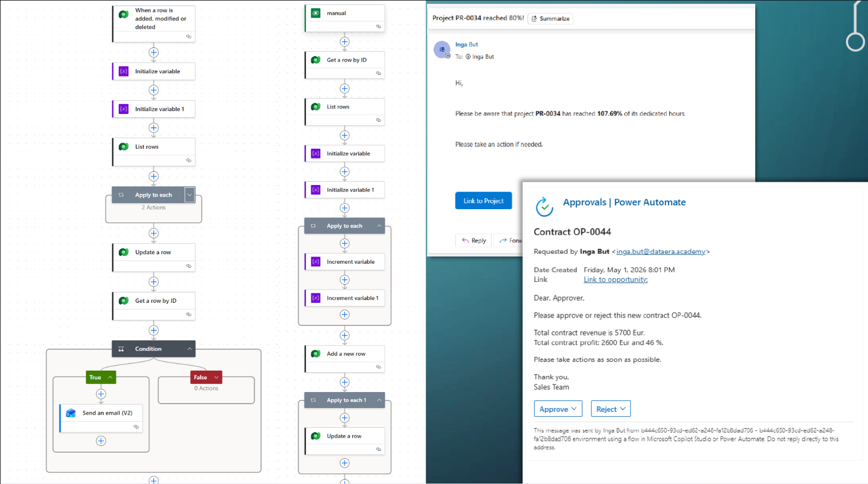The width and height of the screenshot is (868, 484).
Task: Add an action above Increment variable
Action: click(344, 243)
